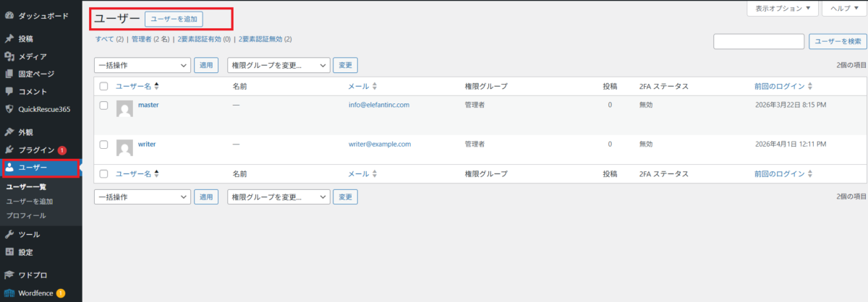The image size is (868, 302).
Task: Check the box for user master
Action: pyautogui.click(x=103, y=105)
